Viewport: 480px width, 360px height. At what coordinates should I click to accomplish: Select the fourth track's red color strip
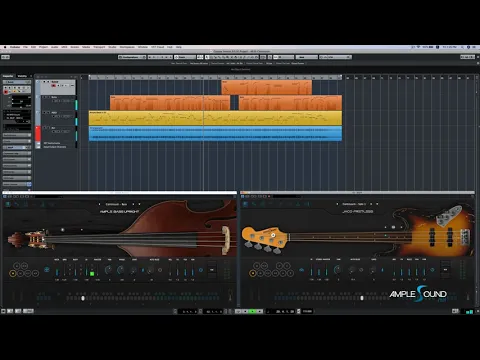coord(38,133)
